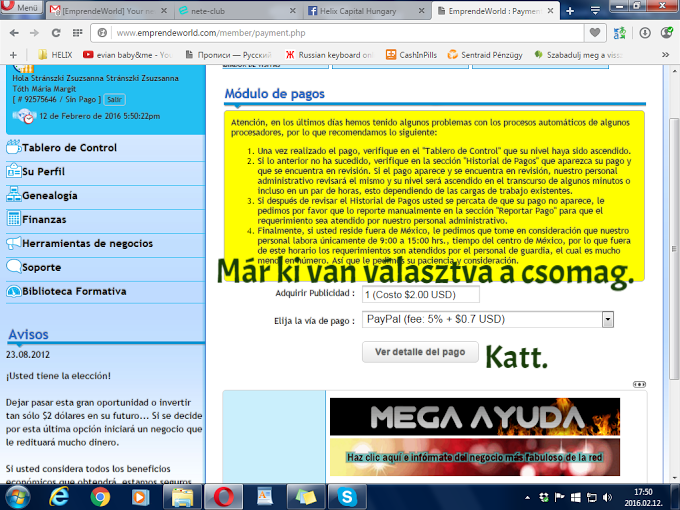Click the 'Ver detalle del pago' button

(419, 352)
